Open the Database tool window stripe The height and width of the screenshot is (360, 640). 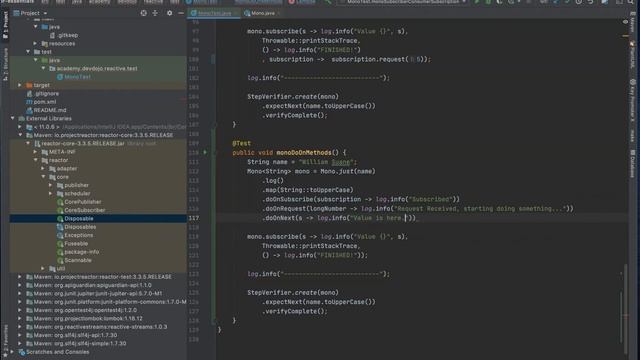632,164
